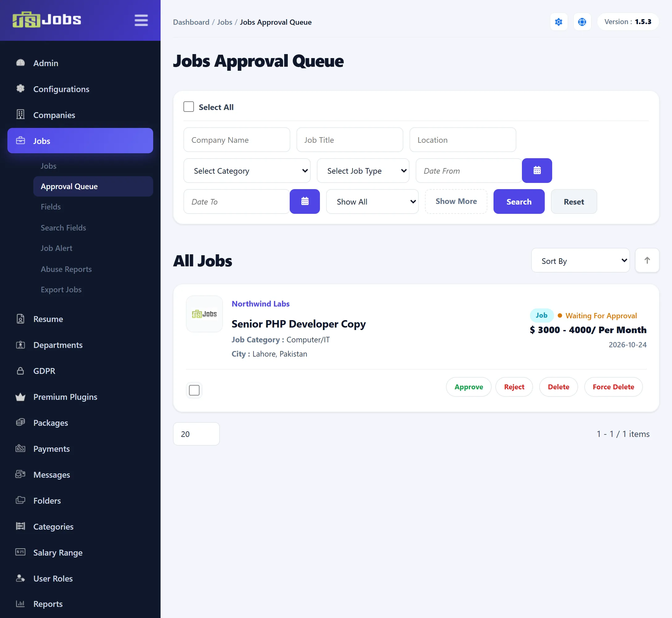The width and height of the screenshot is (672, 618).
Task: Click Force Delete on the job
Action: pyautogui.click(x=613, y=387)
